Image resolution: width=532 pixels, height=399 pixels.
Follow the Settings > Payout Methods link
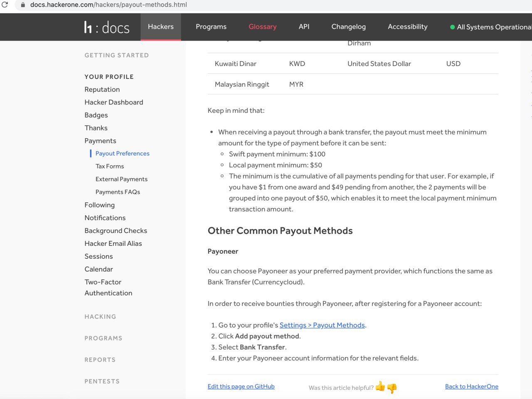pyautogui.click(x=322, y=325)
